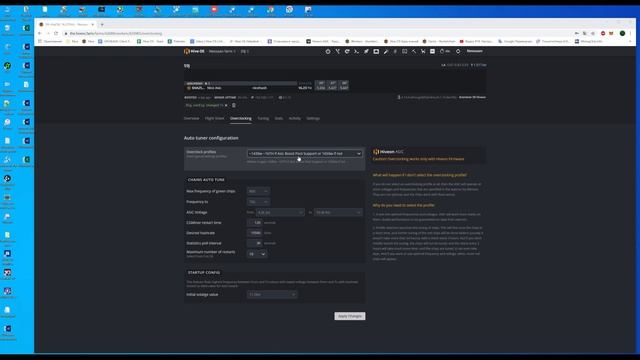
Task: Click the crossed tools icon beside power icon
Action: (x=338, y=51)
